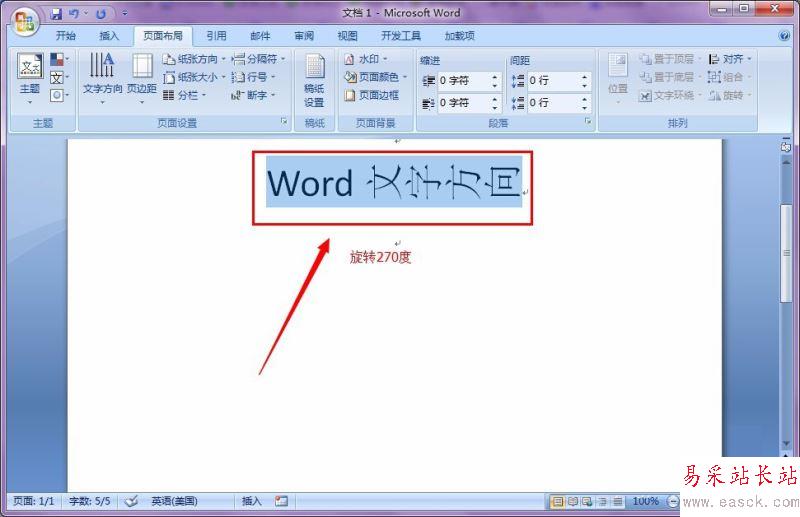Open the 插入 tab
Image resolution: width=800 pixels, height=517 pixels.
coord(109,36)
